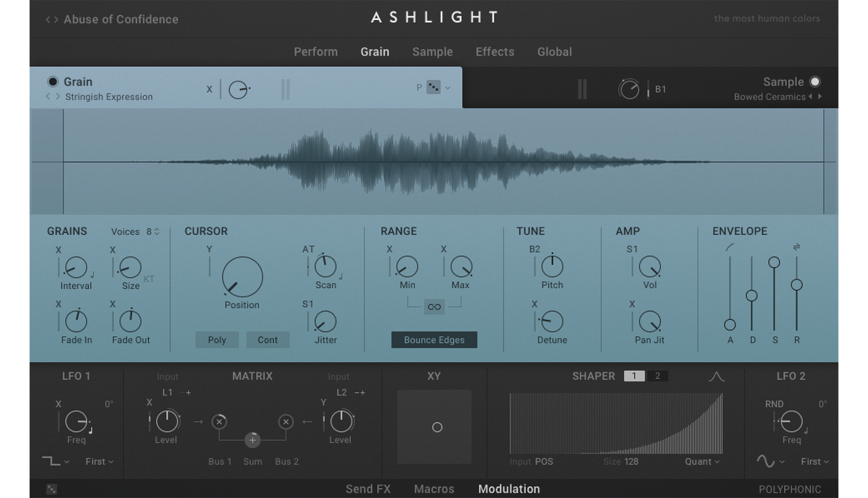Toggle the KT key-tracking switch beside Size
The width and height of the screenshot is (868, 498).
[149, 279]
